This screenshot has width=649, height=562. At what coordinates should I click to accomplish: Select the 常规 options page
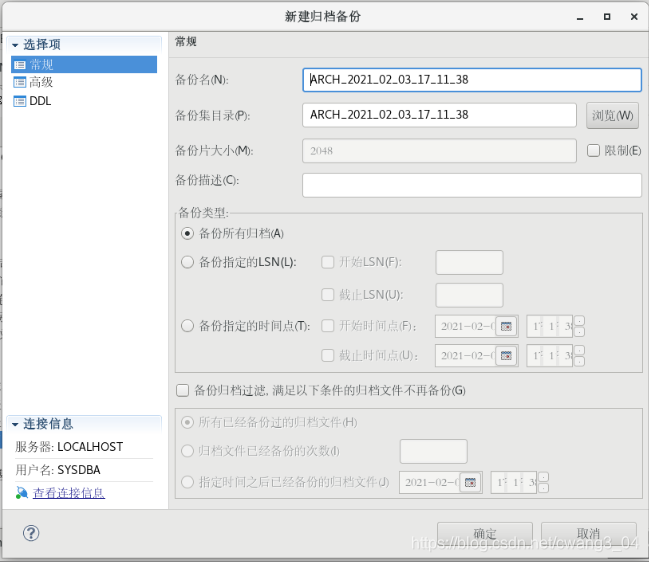tap(84, 65)
